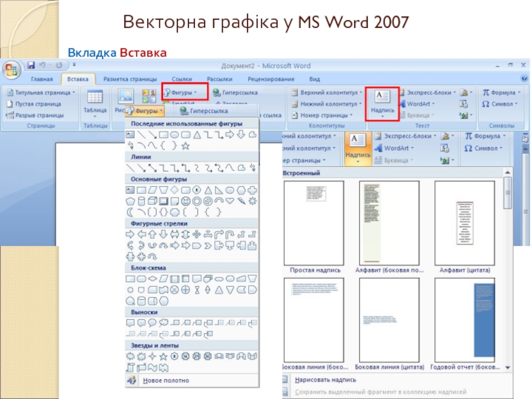Image resolution: width=532 pixels, height=399 pixels.
Task: Select the Вставка ribbon tab
Action: (78, 79)
